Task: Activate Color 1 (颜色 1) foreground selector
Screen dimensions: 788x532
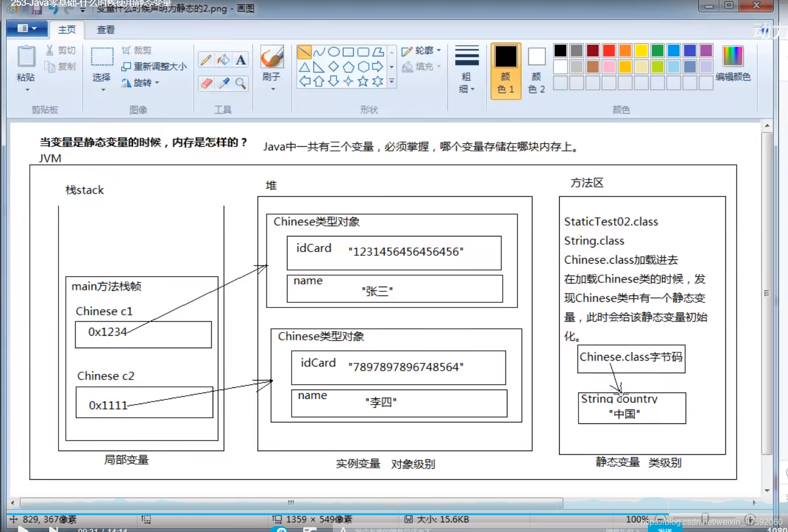Action: [506, 71]
